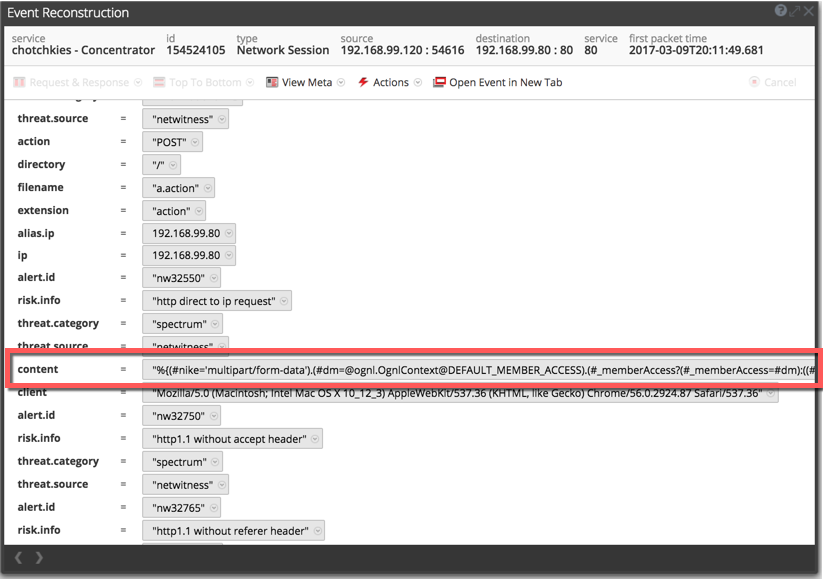Click the Top To Bottom menu
This screenshot has width=823, height=579.
(x=204, y=82)
